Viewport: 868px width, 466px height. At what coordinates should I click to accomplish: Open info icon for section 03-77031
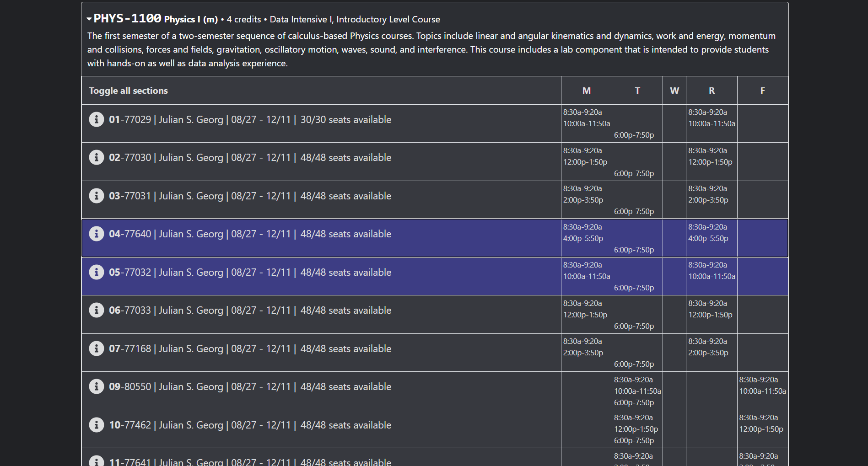click(x=96, y=196)
